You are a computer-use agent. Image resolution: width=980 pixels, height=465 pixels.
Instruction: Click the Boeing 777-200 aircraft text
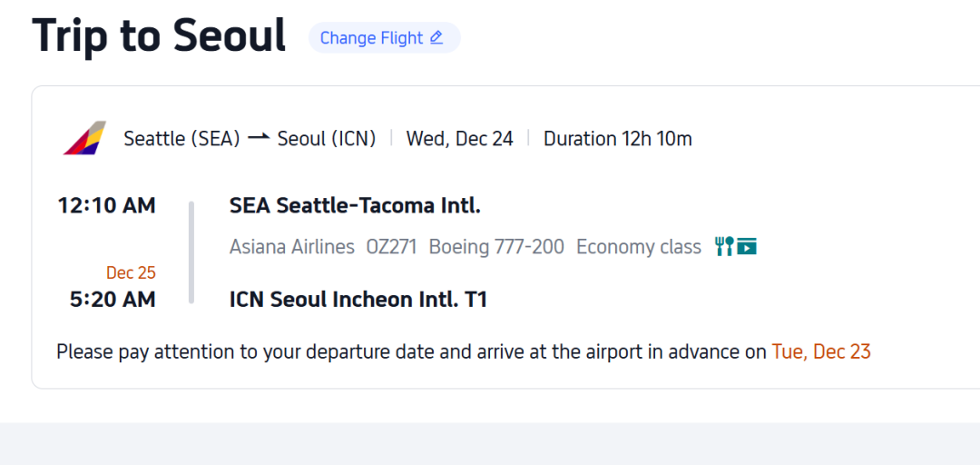point(496,247)
